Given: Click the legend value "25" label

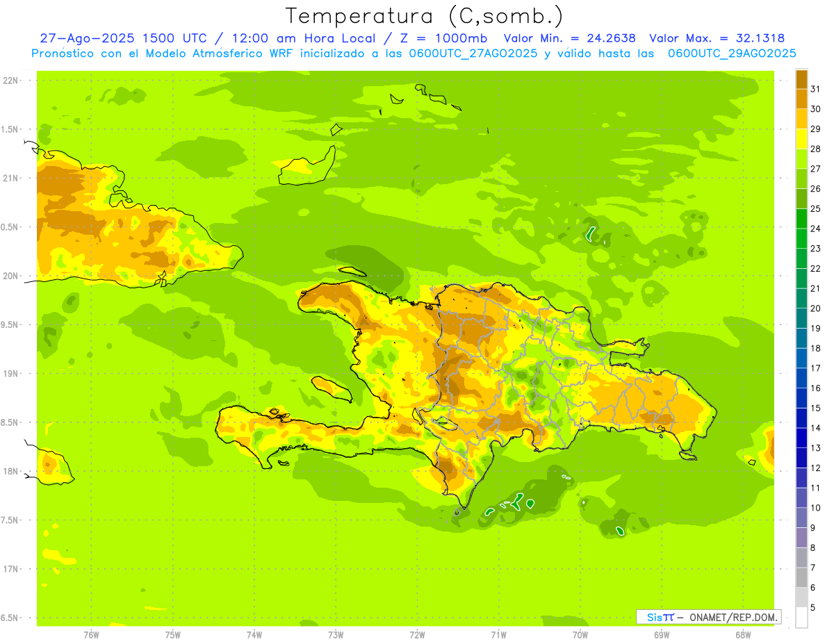Looking at the screenshot, I should click(816, 208).
